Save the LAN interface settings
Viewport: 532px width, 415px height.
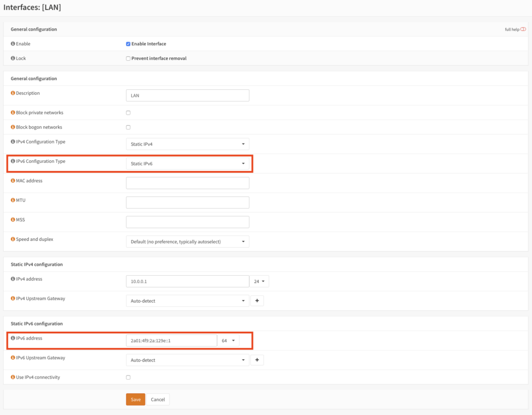pyautogui.click(x=136, y=399)
